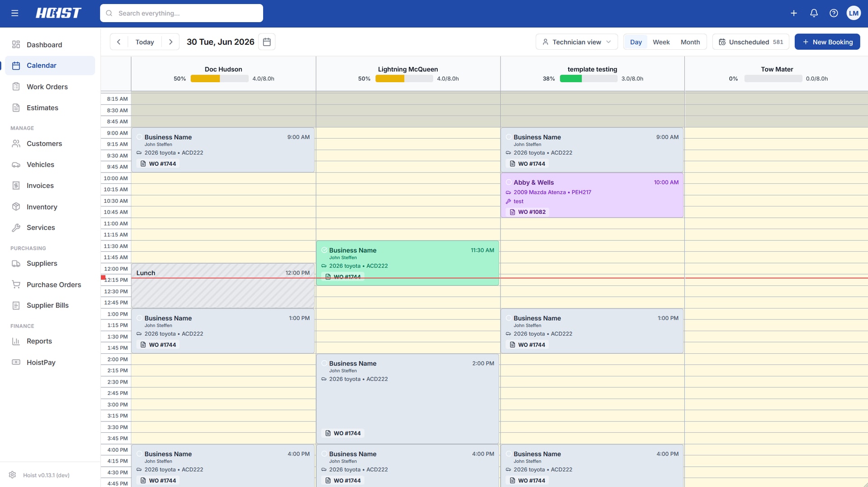
Task: Open WO #1744 in Lightning McQueen 2:00 PM booking
Action: (343, 433)
